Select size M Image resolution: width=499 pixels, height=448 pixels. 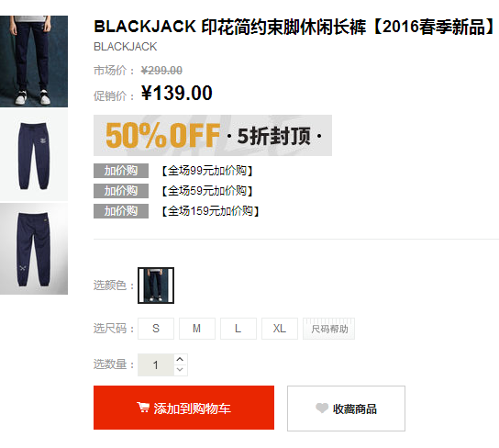[x=197, y=329]
